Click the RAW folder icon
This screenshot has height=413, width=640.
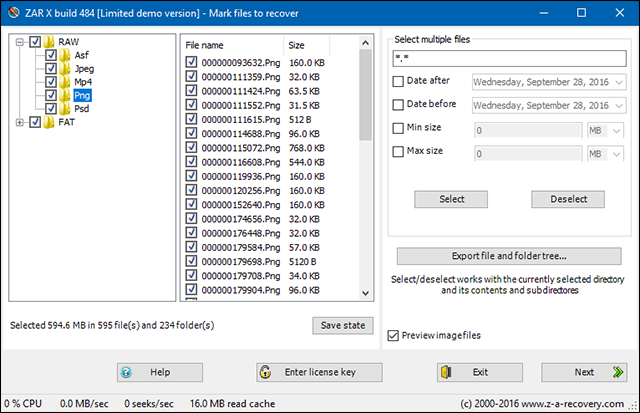pyautogui.click(x=49, y=42)
